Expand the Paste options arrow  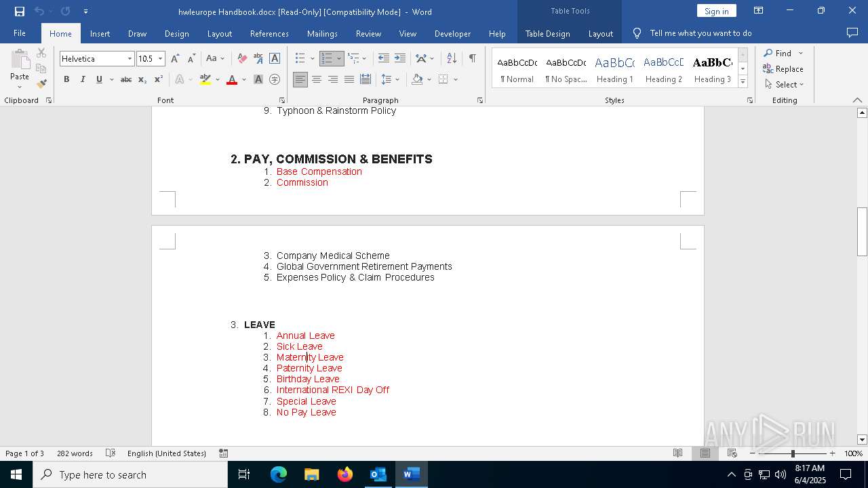[20, 87]
